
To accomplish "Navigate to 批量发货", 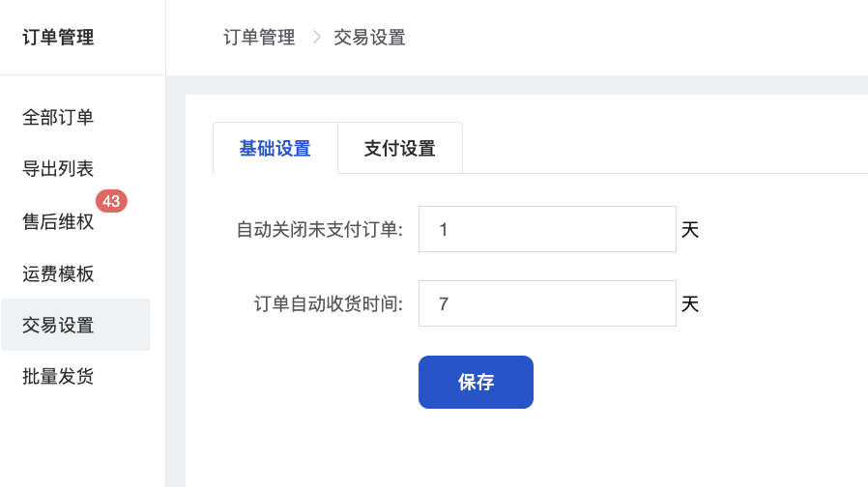I will (58, 376).
